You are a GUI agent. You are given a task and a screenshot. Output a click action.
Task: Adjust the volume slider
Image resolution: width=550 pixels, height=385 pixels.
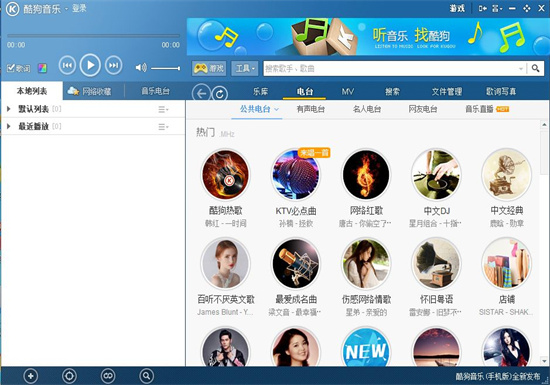[x=166, y=68]
